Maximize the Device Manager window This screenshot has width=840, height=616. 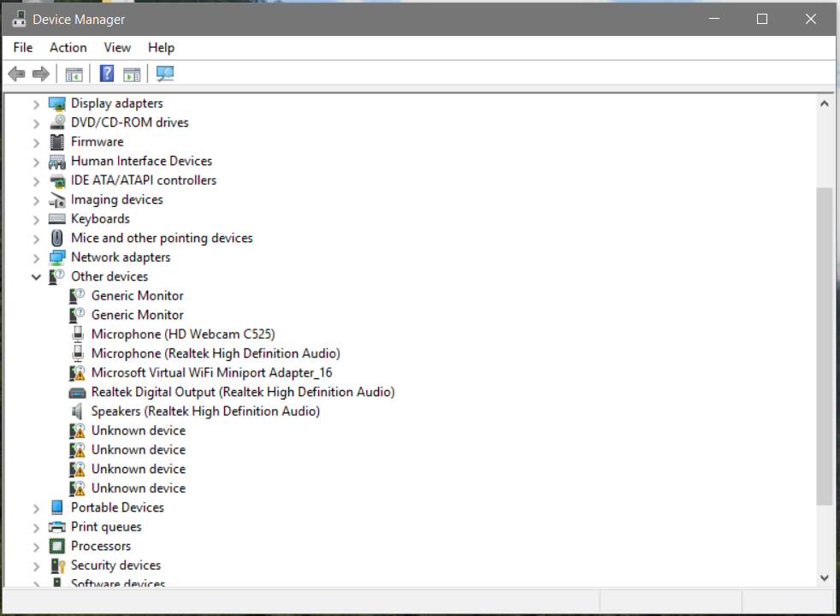click(762, 20)
